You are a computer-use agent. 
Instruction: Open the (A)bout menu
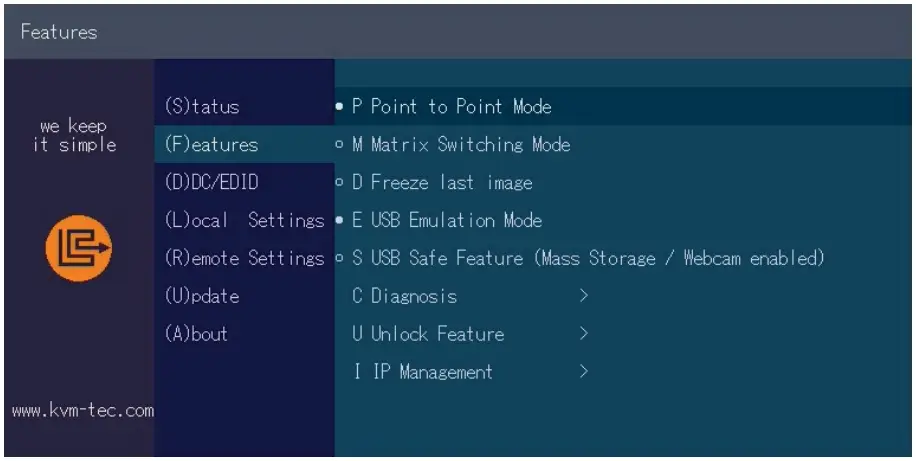[x=195, y=334]
